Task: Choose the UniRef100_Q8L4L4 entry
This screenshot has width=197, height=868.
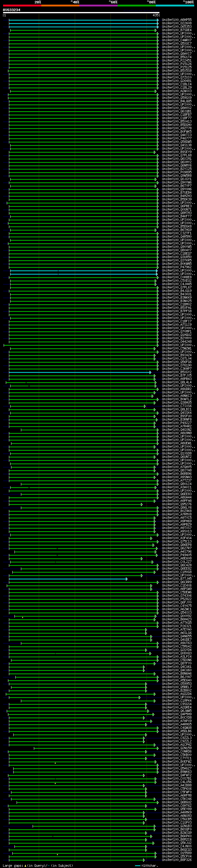Action: click(x=176, y=382)
